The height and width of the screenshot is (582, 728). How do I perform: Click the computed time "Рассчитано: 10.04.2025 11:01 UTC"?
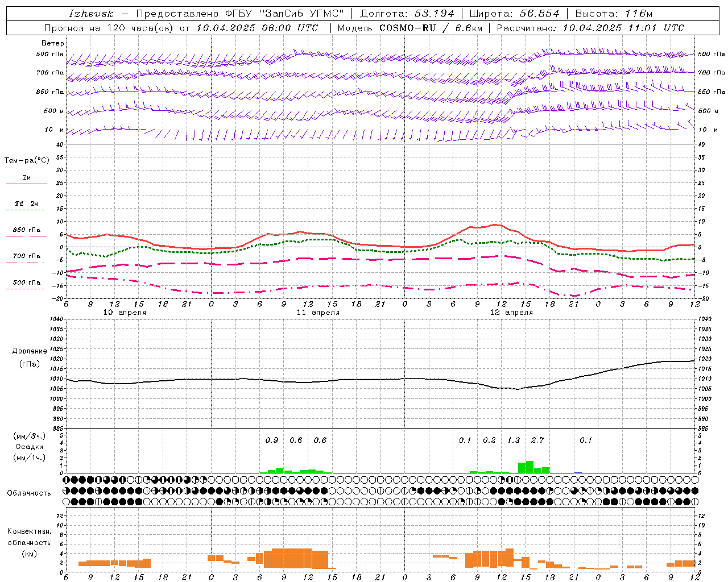click(x=590, y=28)
